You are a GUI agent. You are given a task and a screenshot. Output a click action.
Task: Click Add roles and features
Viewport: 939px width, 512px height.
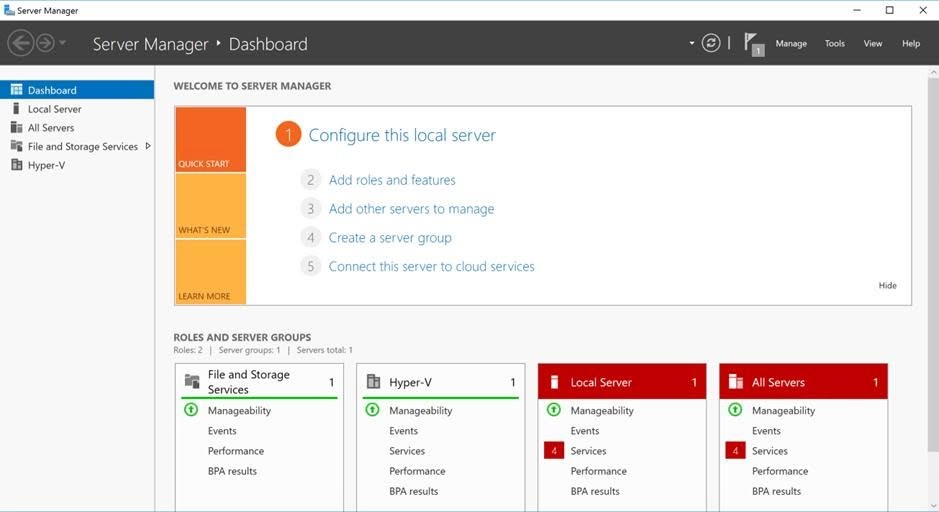click(392, 180)
